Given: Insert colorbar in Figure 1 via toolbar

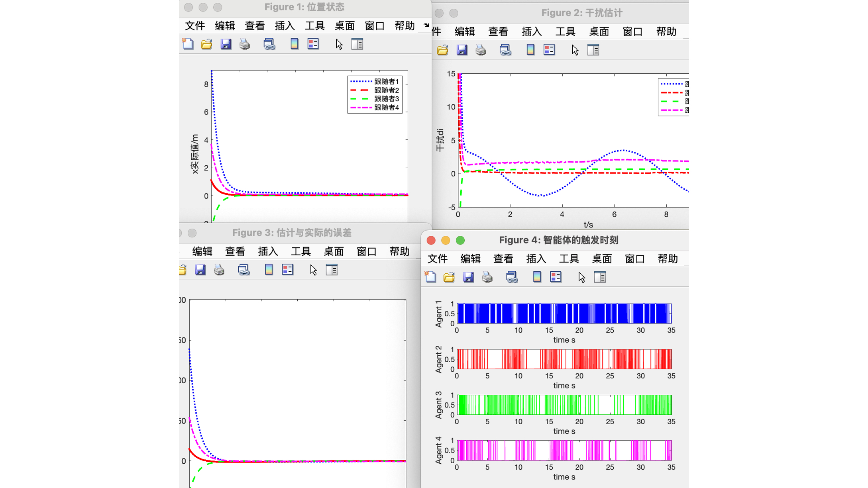Looking at the screenshot, I should click(295, 44).
